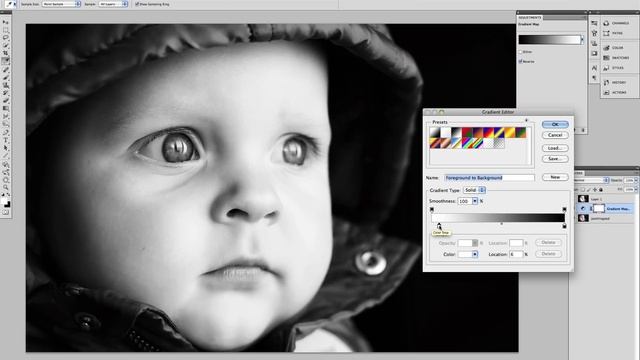640x360 pixels.
Task: Open the layer blend mode dropdown
Action: (592, 180)
